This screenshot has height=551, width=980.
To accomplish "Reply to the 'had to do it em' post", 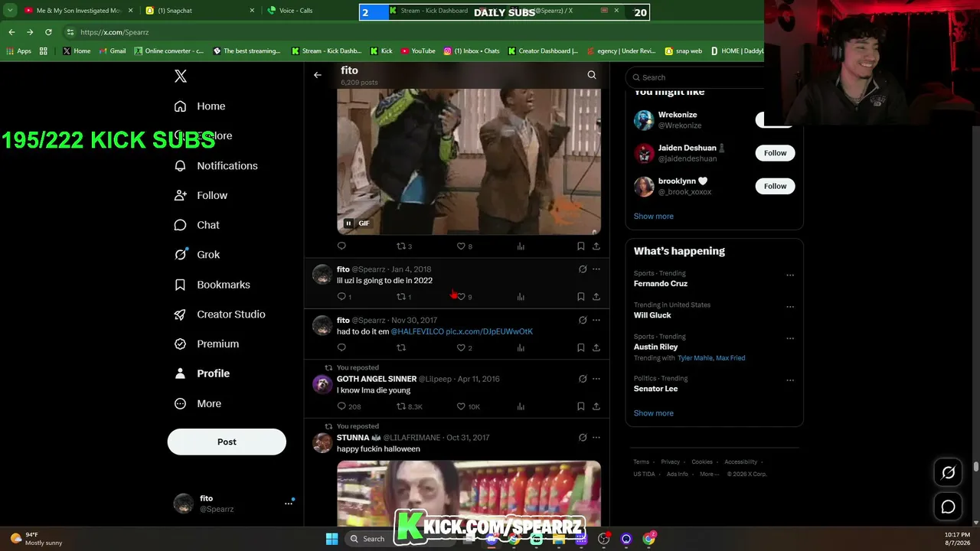I will [341, 347].
